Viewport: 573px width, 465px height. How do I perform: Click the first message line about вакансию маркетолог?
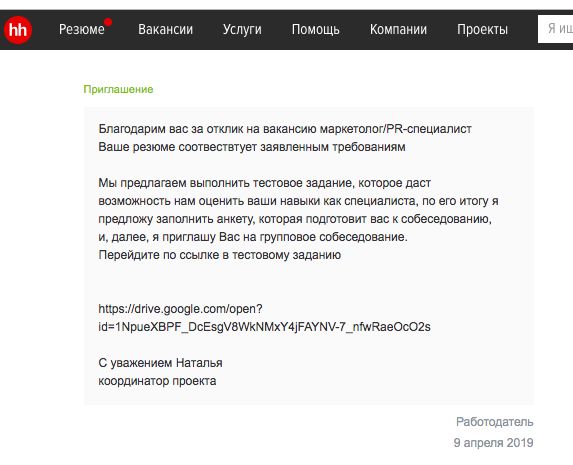pos(285,129)
